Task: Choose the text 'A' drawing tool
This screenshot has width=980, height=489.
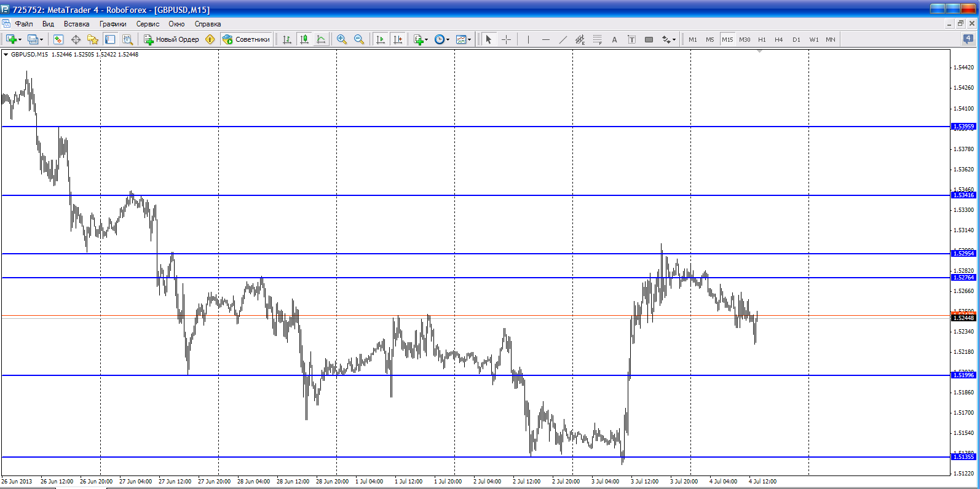Action: [x=614, y=39]
